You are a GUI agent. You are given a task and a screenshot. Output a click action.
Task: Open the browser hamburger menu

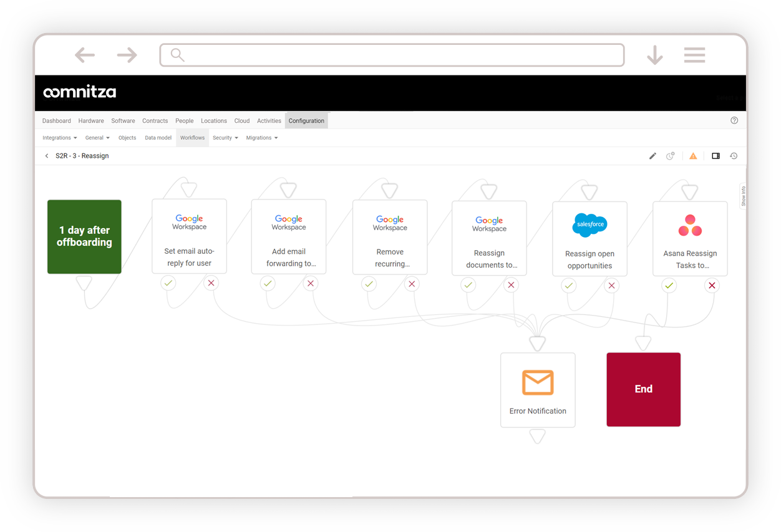click(x=694, y=55)
